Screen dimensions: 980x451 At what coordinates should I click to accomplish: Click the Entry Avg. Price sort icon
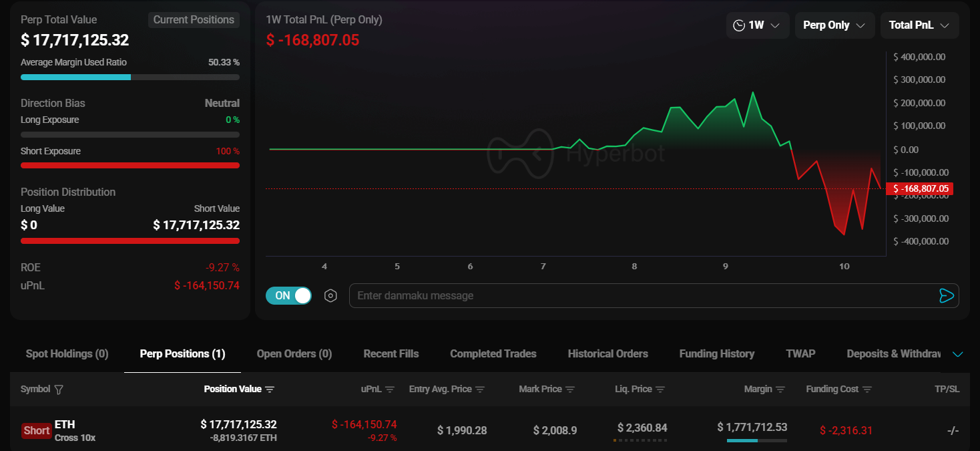pos(480,390)
